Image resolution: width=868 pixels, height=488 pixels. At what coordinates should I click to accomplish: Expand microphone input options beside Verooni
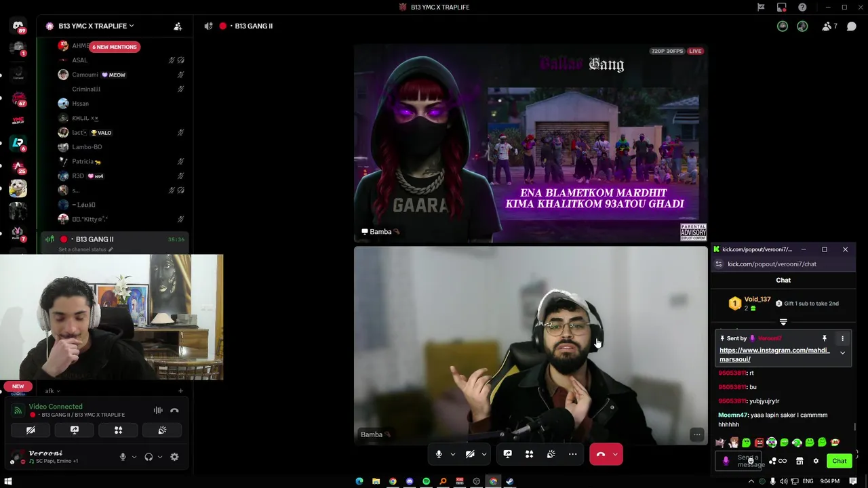pyautogui.click(x=134, y=457)
